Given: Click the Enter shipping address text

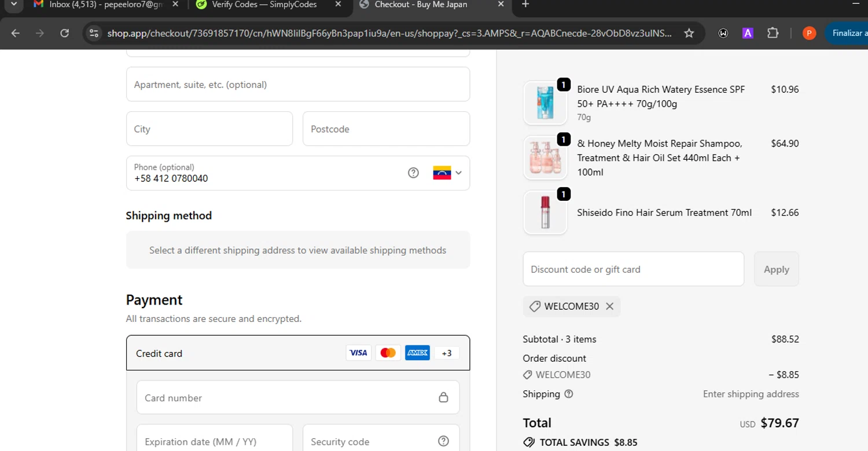Looking at the screenshot, I should point(751,394).
